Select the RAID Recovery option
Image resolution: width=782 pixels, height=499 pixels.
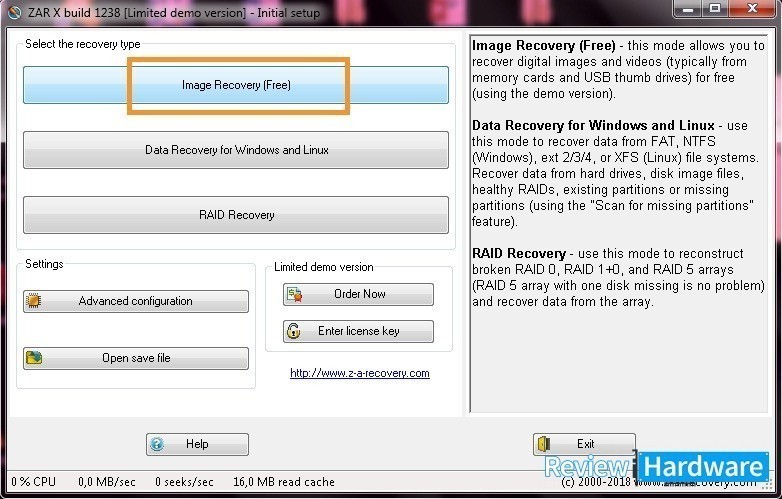(235, 215)
